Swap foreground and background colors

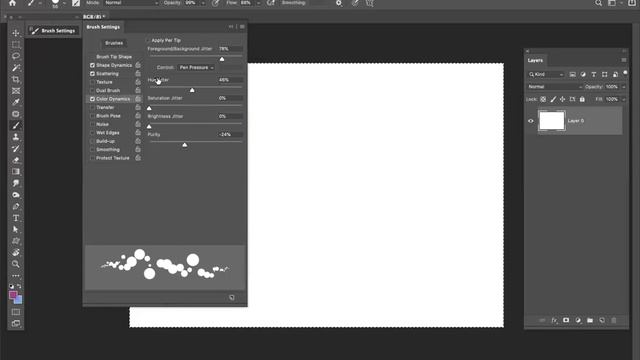[19, 286]
